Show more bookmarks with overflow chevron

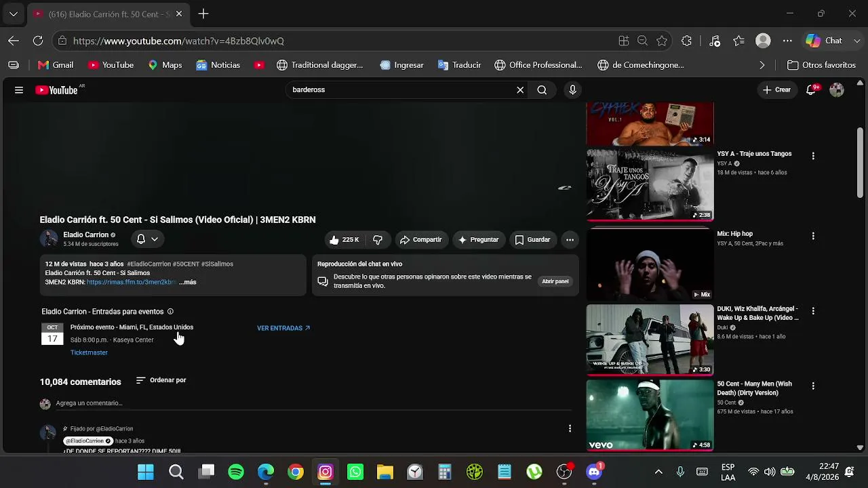click(x=762, y=65)
